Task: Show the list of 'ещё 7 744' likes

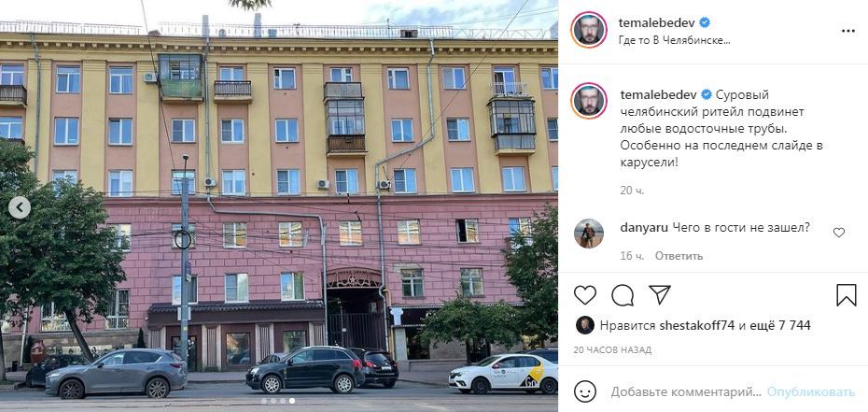Action: pos(781,326)
